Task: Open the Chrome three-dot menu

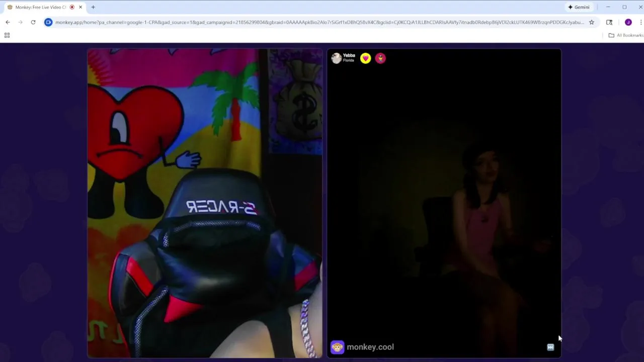Action: pos(641,22)
